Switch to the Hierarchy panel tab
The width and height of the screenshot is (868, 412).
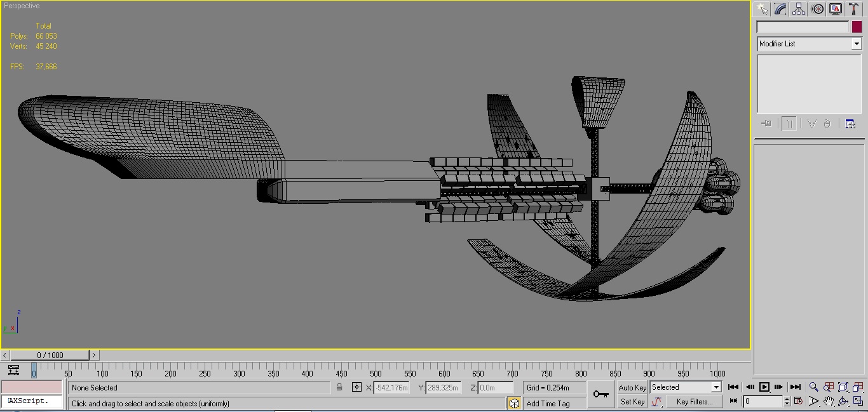(799, 9)
